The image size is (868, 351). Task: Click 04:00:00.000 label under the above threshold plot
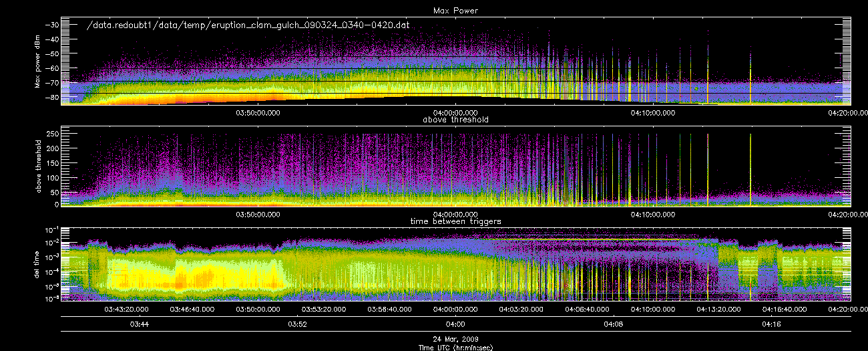tap(457, 215)
